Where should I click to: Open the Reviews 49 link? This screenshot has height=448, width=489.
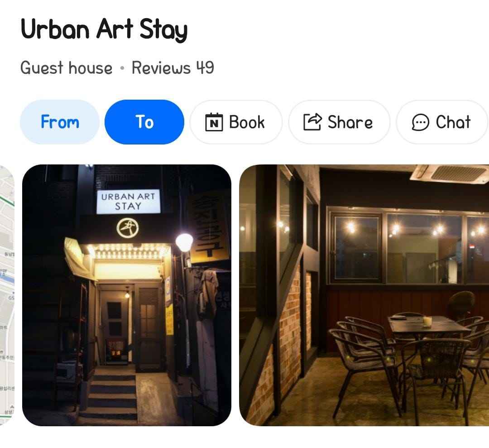[x=173, y=67]
